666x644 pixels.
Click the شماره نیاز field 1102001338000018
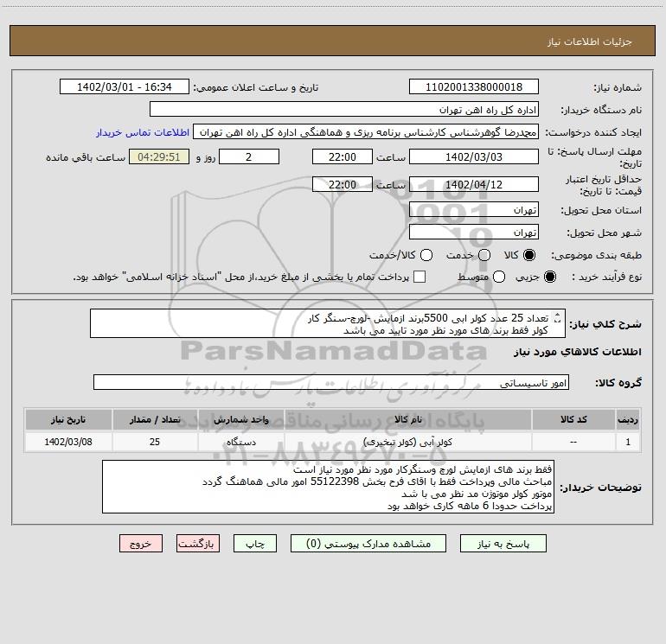coord(474,87)
